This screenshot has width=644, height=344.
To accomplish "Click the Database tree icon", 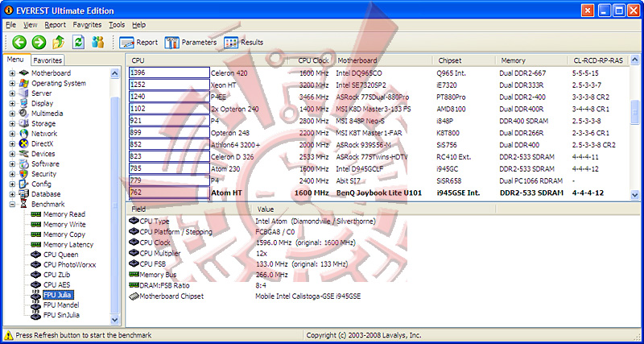I will tap(24, 194).
